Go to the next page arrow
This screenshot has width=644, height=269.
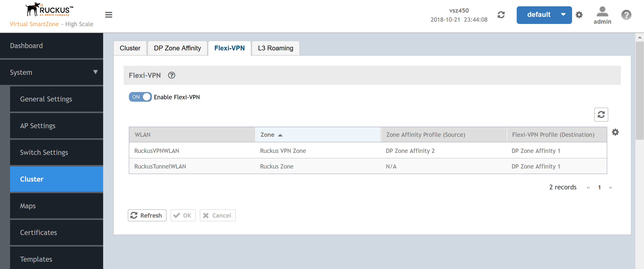tap(610, 188)
